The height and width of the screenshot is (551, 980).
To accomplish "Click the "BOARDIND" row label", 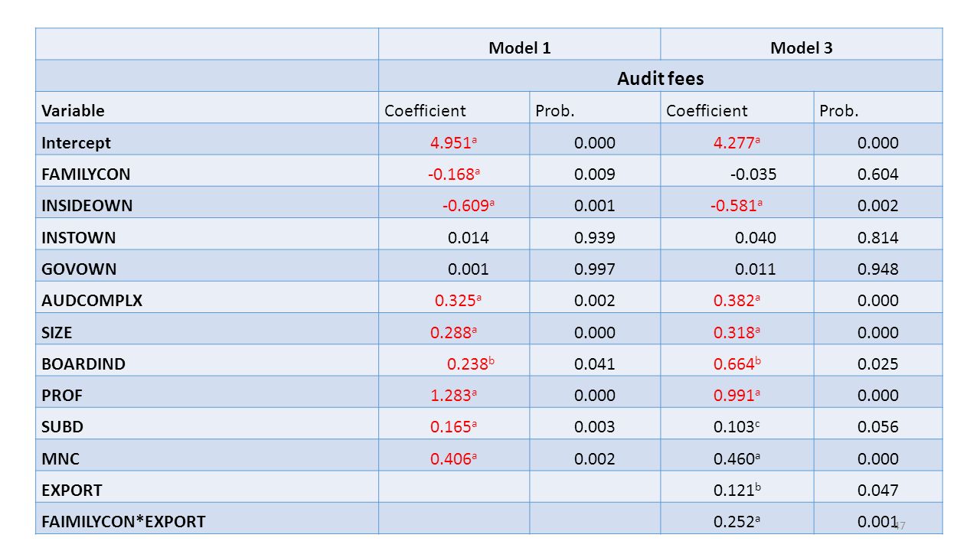I will (x=83, y=364).
